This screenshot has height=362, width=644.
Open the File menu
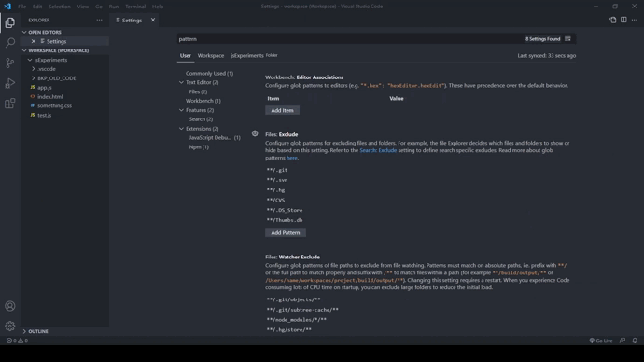pos(21,7)
